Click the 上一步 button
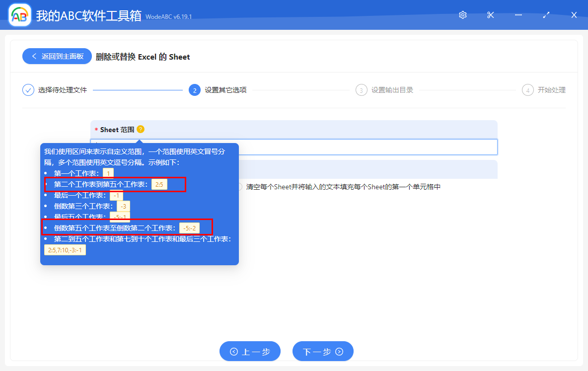This screenshot has height=371, width=588. (250, 351)
